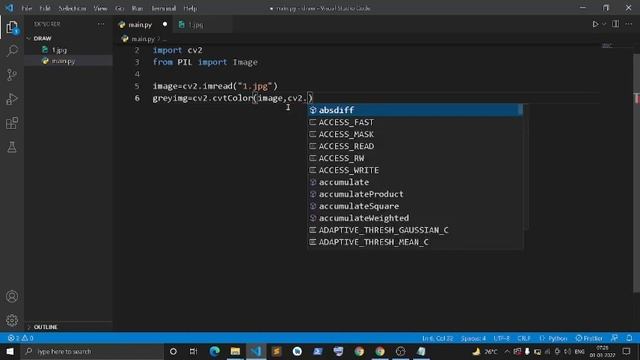
Task: Choose ACCESS_MASK from the suggestion list
Action: click(415, 134)
